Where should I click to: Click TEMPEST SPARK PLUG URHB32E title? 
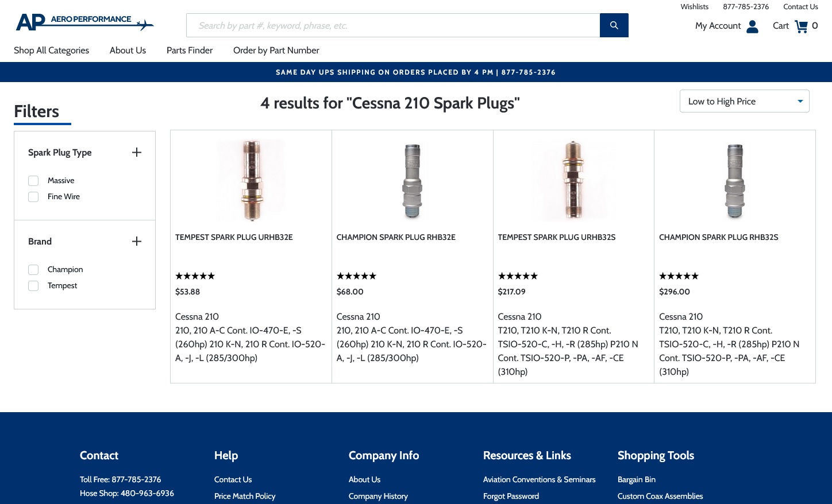234,237
